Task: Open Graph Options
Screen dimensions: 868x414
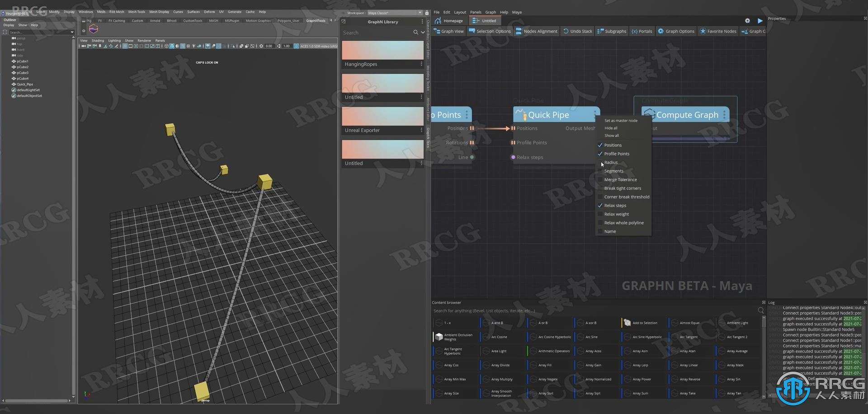Action: (x=676, y=31)
